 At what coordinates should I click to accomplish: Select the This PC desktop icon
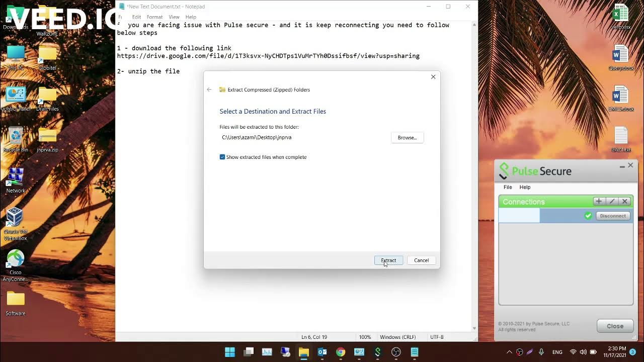[16, 58]
